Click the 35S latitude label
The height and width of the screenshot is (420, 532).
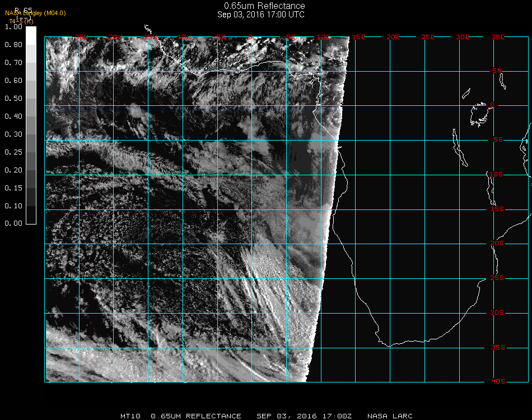(498, 347)
